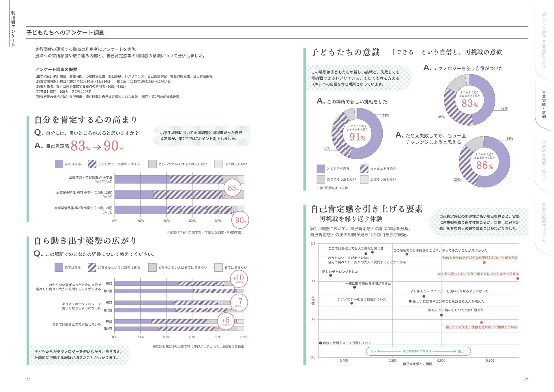Click the red dot for 他の人からのアドバイス
This screenshot has width=554, height=392.
click(484, 262)
